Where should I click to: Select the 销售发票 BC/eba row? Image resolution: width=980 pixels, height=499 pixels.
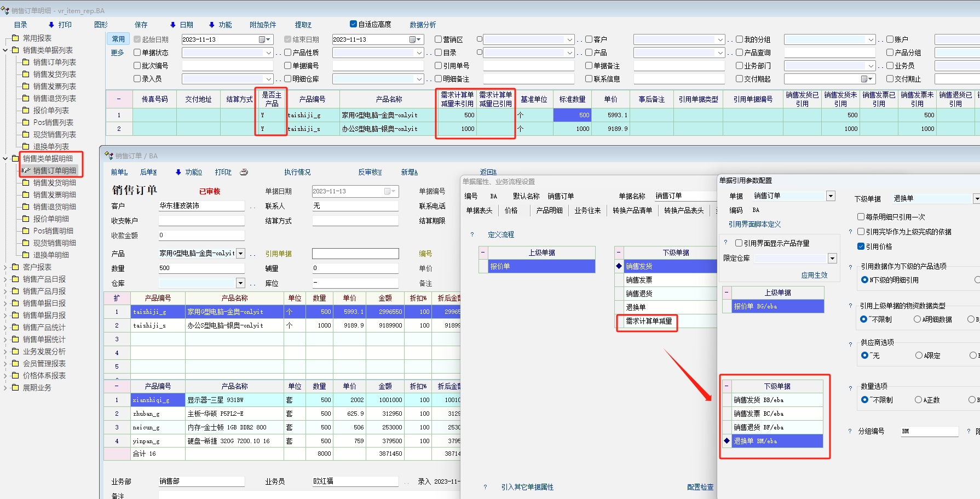click(x=777, y=414)
